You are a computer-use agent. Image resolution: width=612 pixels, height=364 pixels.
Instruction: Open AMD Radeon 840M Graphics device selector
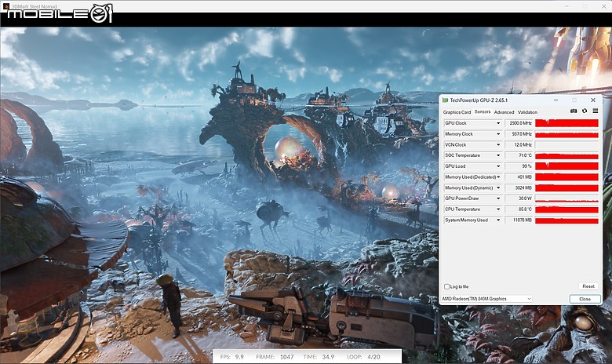coord(486,299)
